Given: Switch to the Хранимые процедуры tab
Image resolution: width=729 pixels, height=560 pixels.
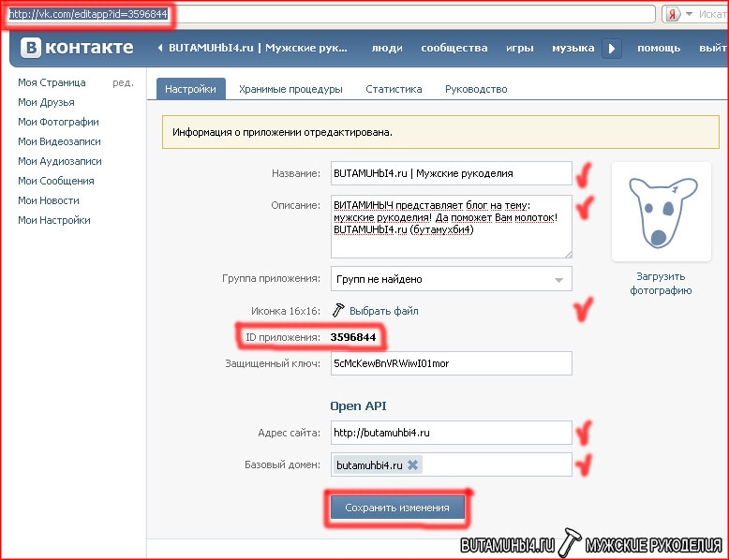Looking at the screenshot, I should click(290, 89).
